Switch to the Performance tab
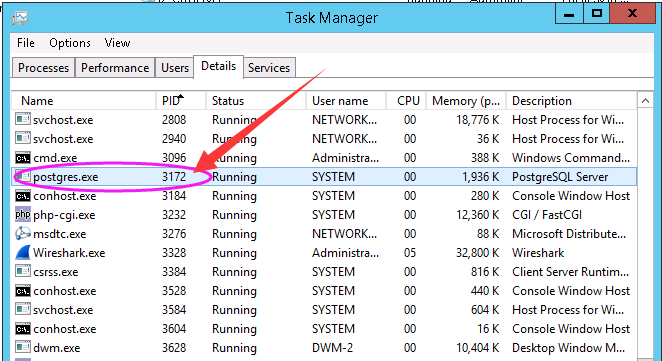 [x=115, y=68]
